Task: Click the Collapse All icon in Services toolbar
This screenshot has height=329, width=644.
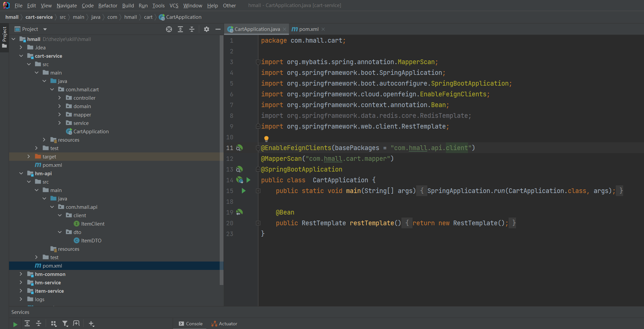Action: click(x=39, y=324)
